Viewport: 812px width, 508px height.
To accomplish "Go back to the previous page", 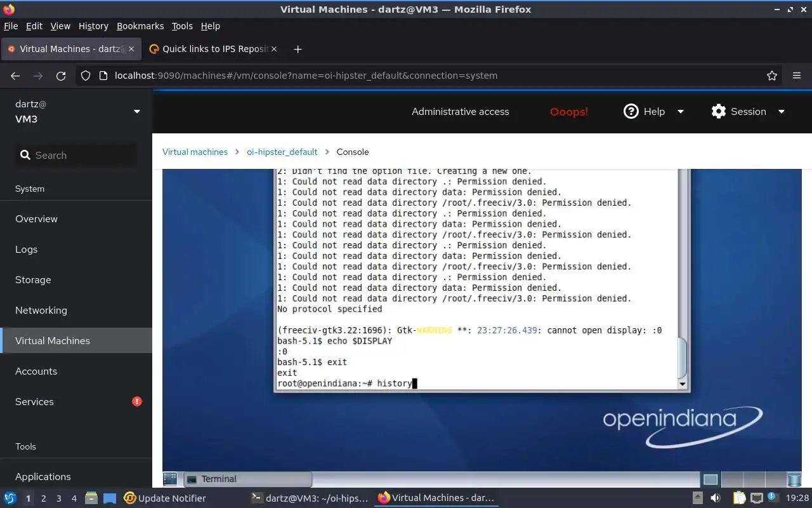I will (15, 76).
